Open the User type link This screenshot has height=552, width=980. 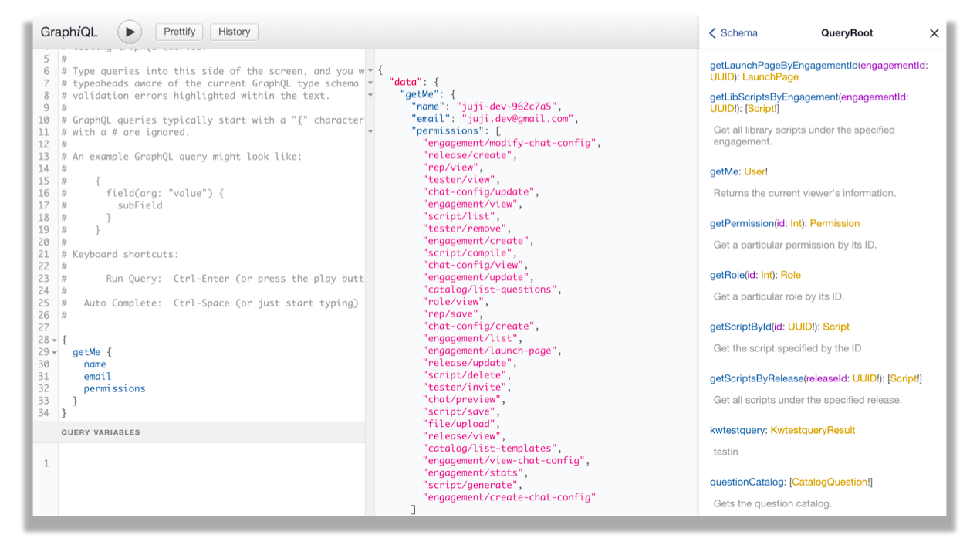click(754, 171)
